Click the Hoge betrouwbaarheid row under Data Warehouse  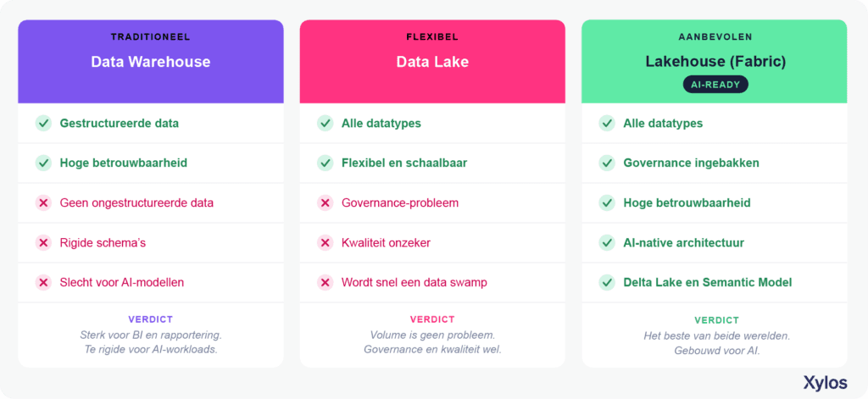point(151,163)
